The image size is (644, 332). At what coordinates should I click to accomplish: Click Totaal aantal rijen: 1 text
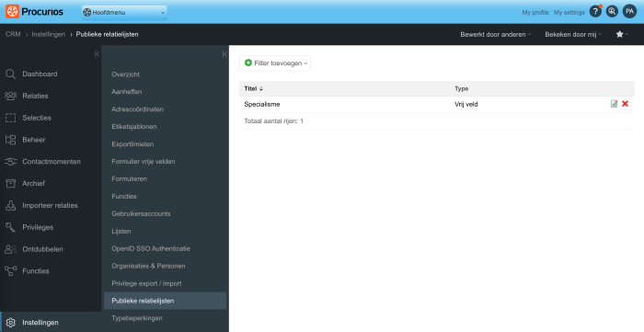(273, 121)
